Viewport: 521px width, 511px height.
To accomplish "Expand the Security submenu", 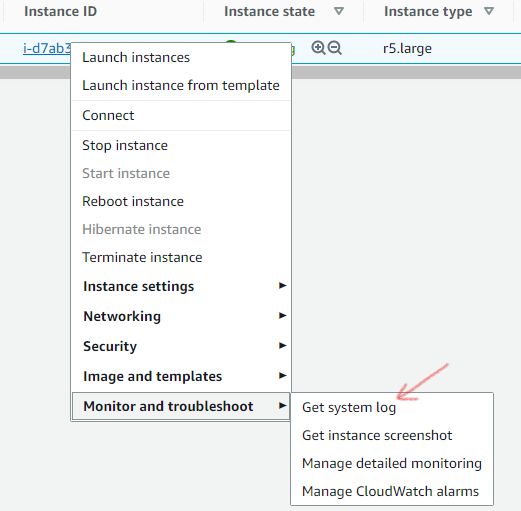I will point(182,346).
